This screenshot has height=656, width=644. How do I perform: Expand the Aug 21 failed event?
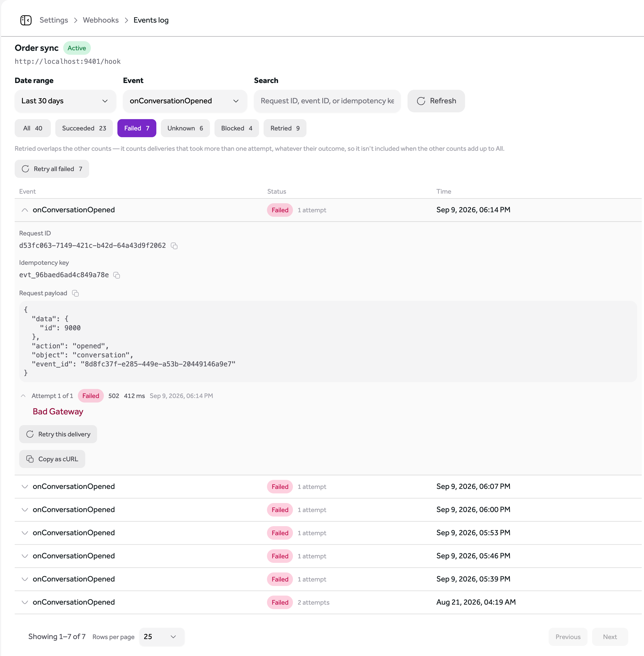[x=25, y=602]
